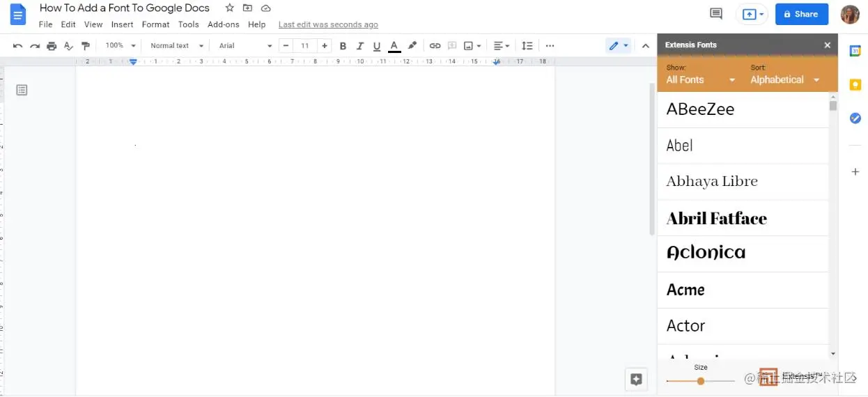Open Google Keep side panel
This screenshot has width=868, height=397.
[x=855, y=84]
